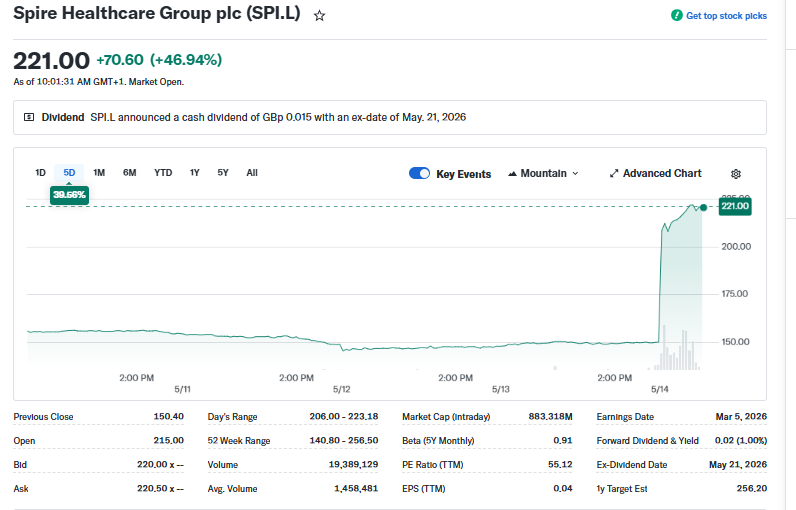
Task: Click the 39.66% range change badge
Action: tap(69, 195)
